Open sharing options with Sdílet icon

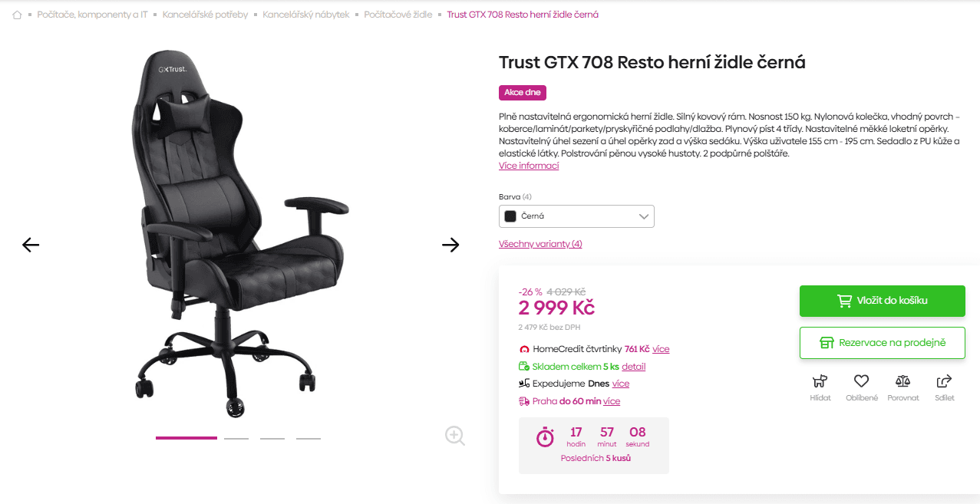(x=944, y=382)
